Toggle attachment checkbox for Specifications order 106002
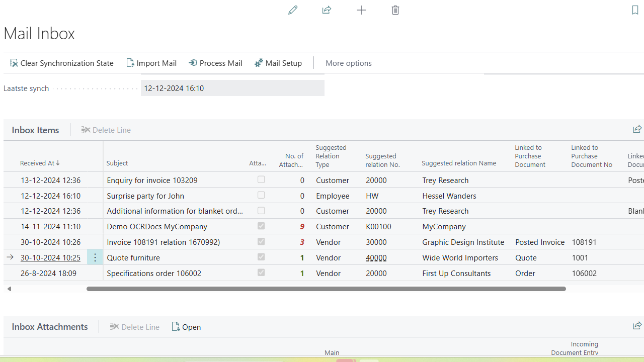Screen dimensions: 644x362 pos(261,273)
